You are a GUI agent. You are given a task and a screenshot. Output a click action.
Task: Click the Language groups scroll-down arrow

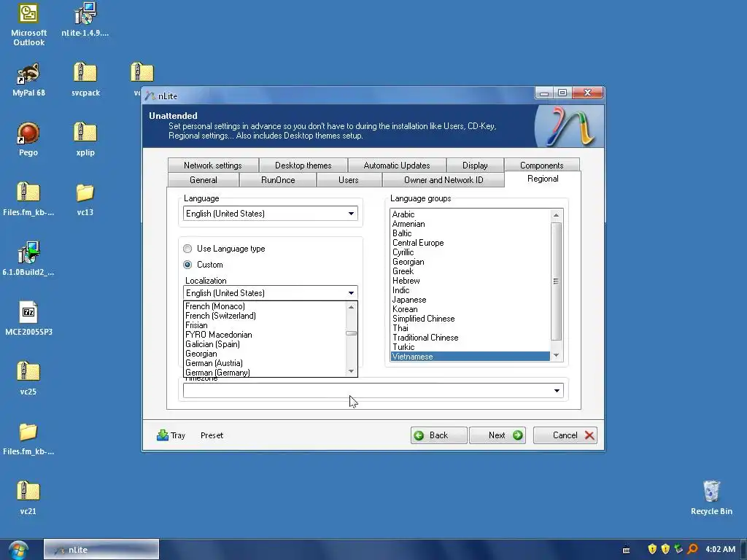[x=556, y=355]
